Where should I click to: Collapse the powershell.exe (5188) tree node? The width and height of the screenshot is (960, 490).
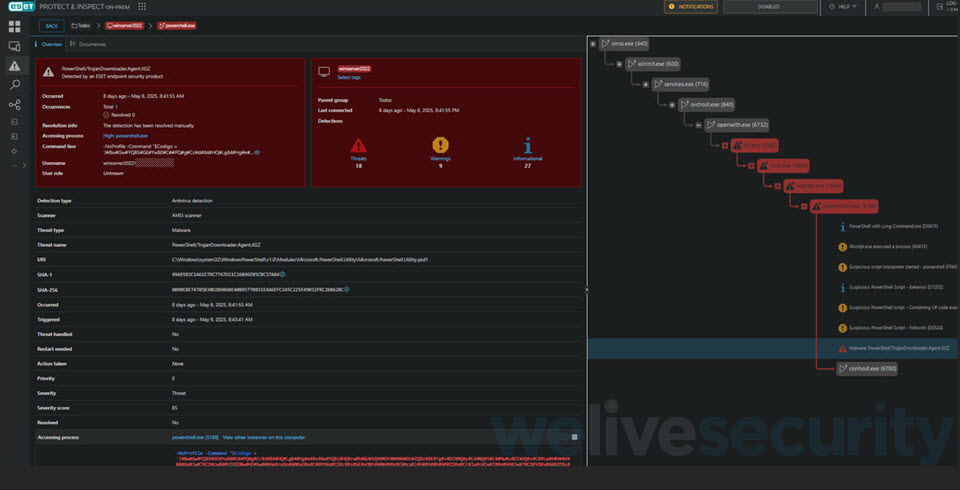click(x=803, y=206)
